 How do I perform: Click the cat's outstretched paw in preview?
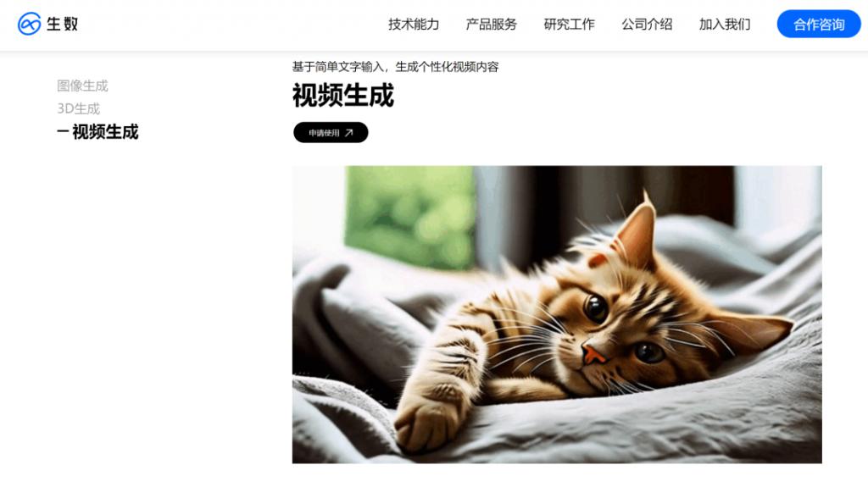426,422
